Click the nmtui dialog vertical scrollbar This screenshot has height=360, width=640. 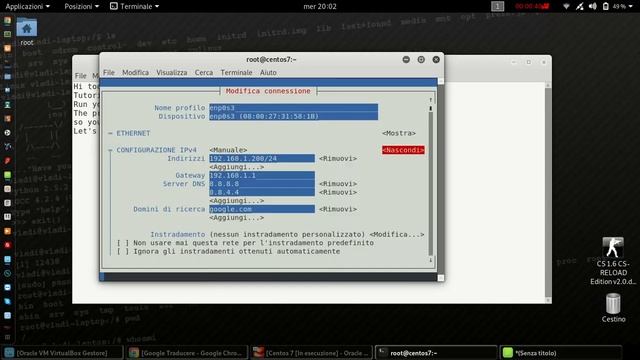pyautogui.click(x=430, y=180)
